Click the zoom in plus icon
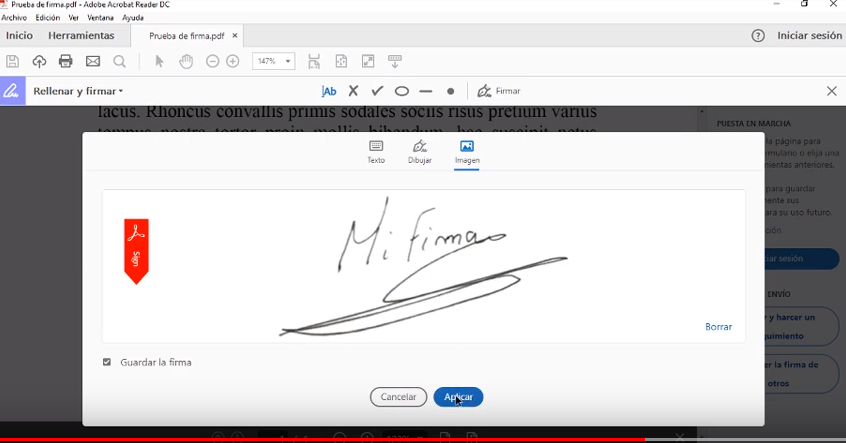Image resolution: width=846 pixels, height=443 pixels. pos(233,61)
